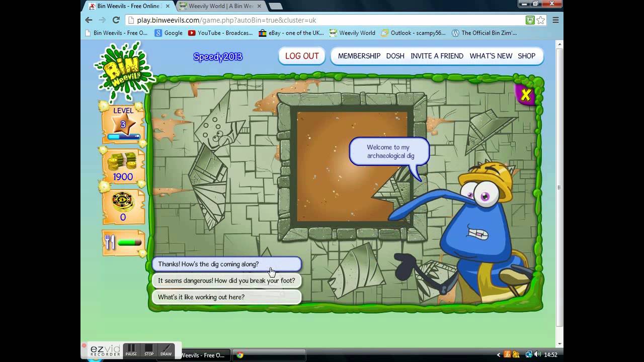Screen dimensions: 644x362
Task: Show hidden tray icons arrow
Action: 499,354
